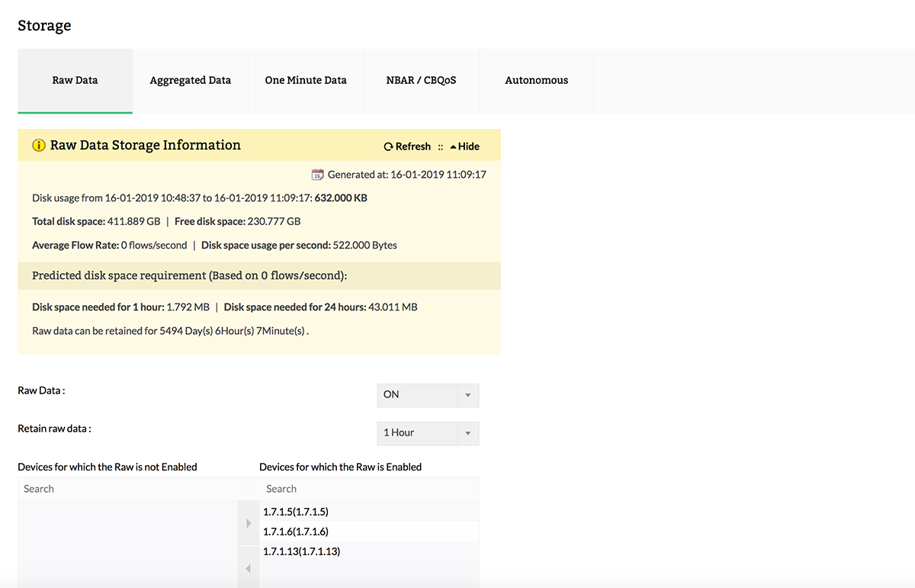Click the 43.011 MB 24 hours value
The height and width of the screenshot is (588, 915).
click(393, 307)
